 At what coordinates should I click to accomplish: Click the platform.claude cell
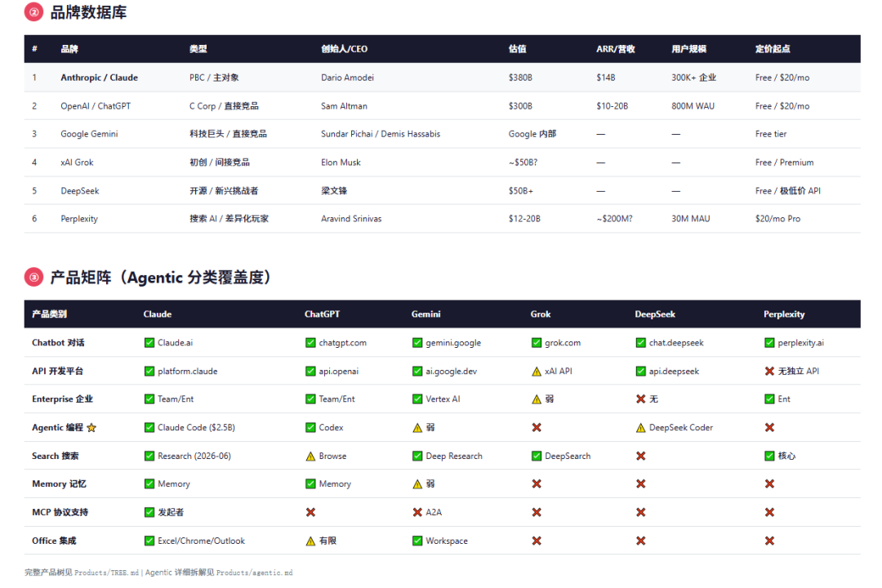pyautogui.click(x=187, y=372)
